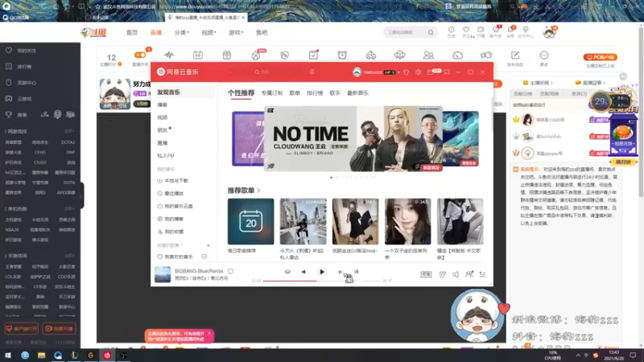Open Douyu watch history clock icon
Screen dimensions: 644x362
[451, 30]
